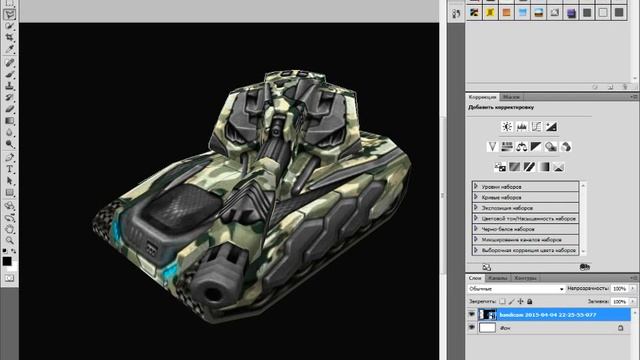640x360 pixels.
Task: Select the Zoom magnifier tool
Action: 9,240
